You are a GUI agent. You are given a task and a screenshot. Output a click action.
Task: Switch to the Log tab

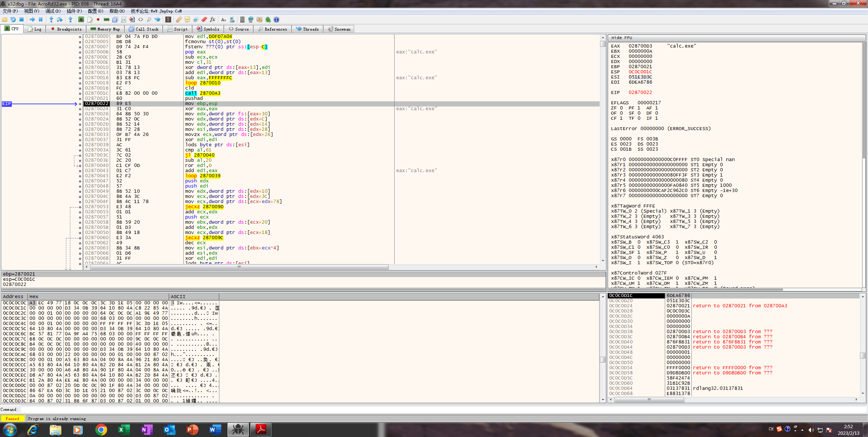pos(35,29)
